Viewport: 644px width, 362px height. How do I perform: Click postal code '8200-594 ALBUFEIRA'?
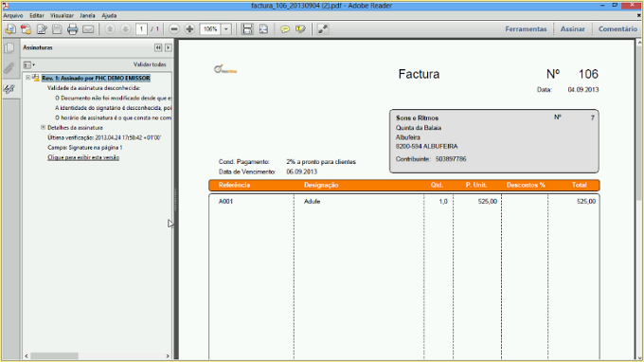click(x=426, y=146)
